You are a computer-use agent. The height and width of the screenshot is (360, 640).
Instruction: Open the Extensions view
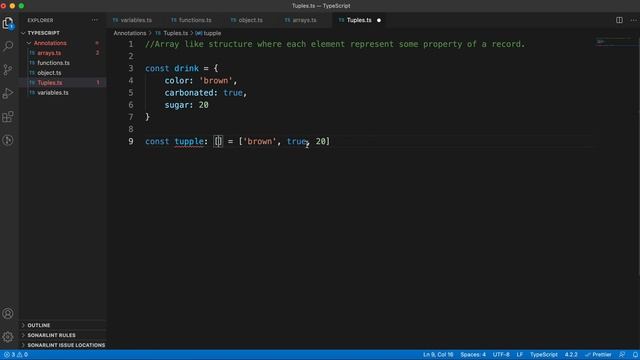8,117
